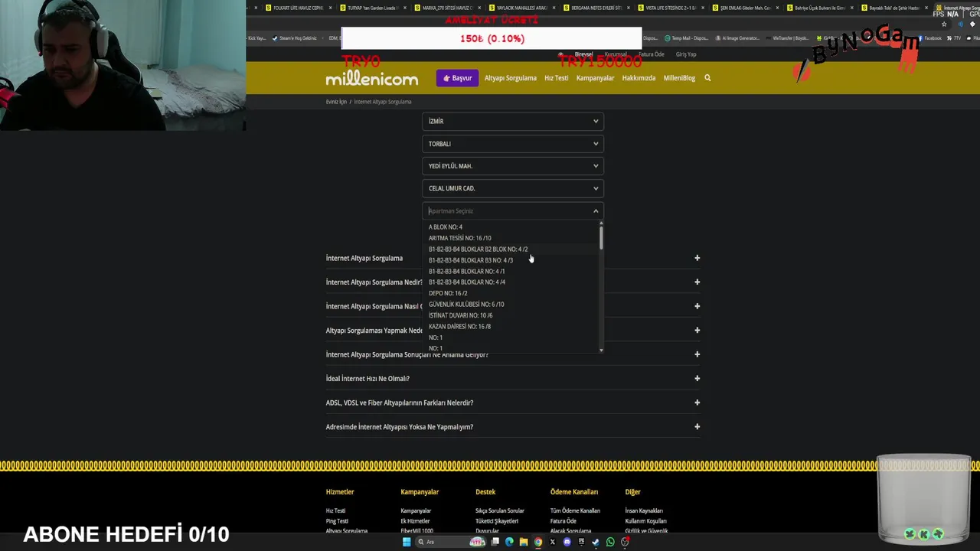This screenshot has height=551, width=980.
Task: Click the Windows Start button
Action: point(407,542)
